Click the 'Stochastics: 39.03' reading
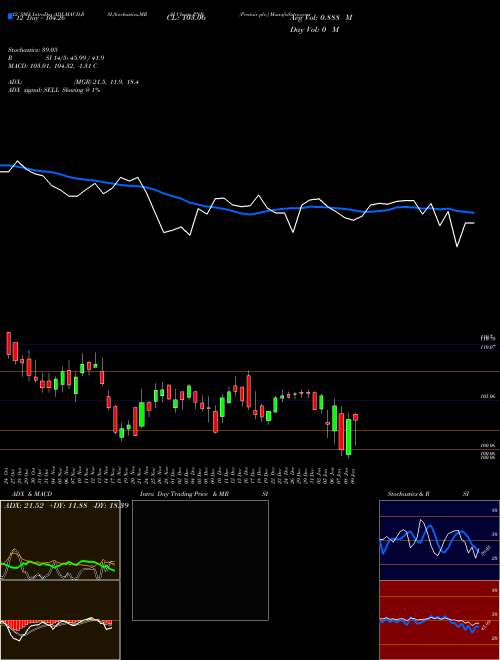The width and height of the screenshot is (500, 660). pyautogui.click(x=32, y=50)
